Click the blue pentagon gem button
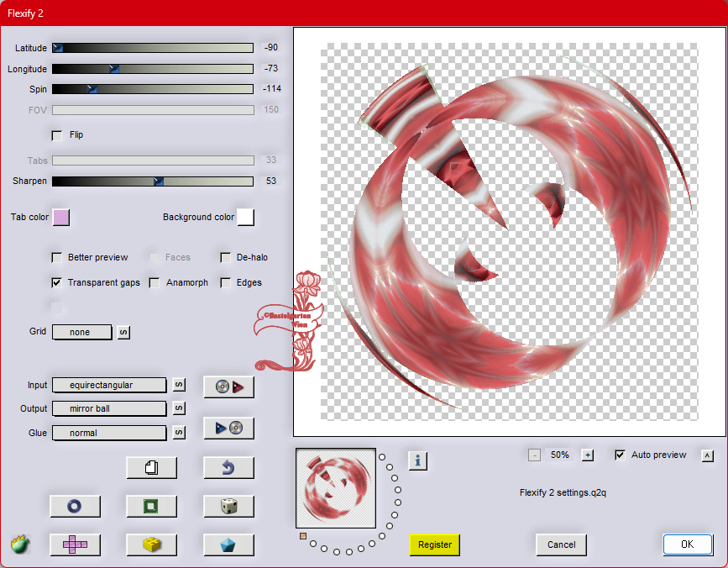The image size is (728, 568). [228, 544]
